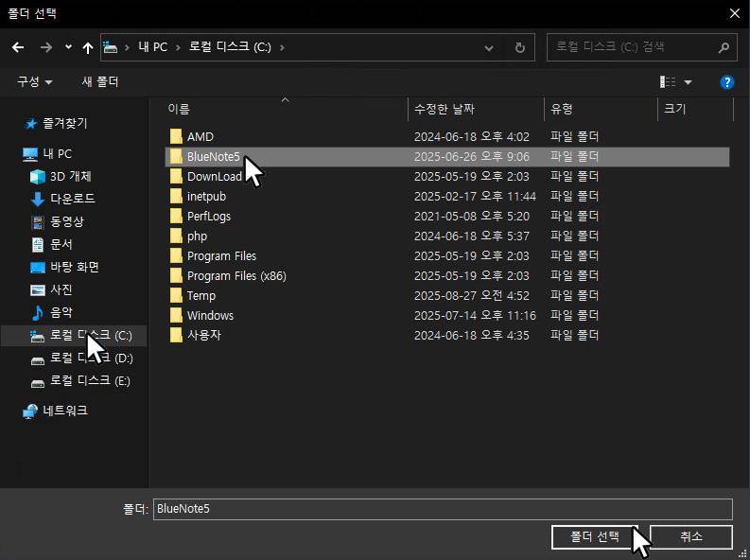Close the 폴더 선택 dialog window
Image resolution: width=750 pixels, height=560 pixels.
point(735,13)
